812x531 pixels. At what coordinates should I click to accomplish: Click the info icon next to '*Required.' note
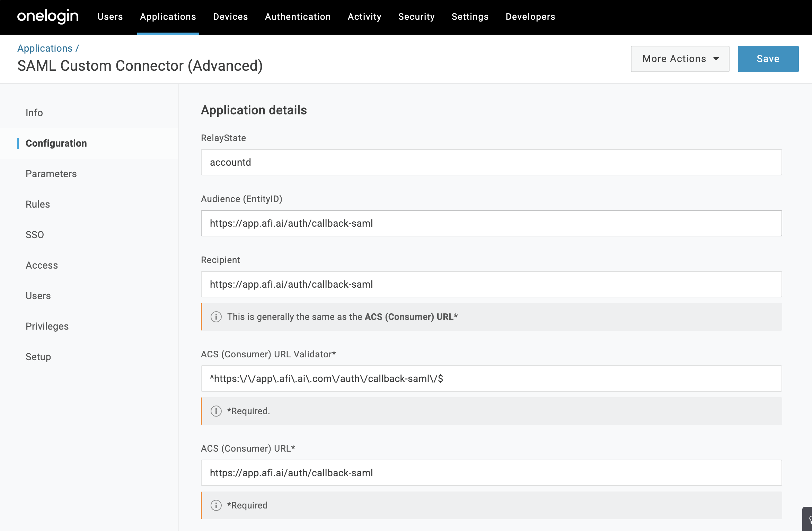click(x=216, y=411)
